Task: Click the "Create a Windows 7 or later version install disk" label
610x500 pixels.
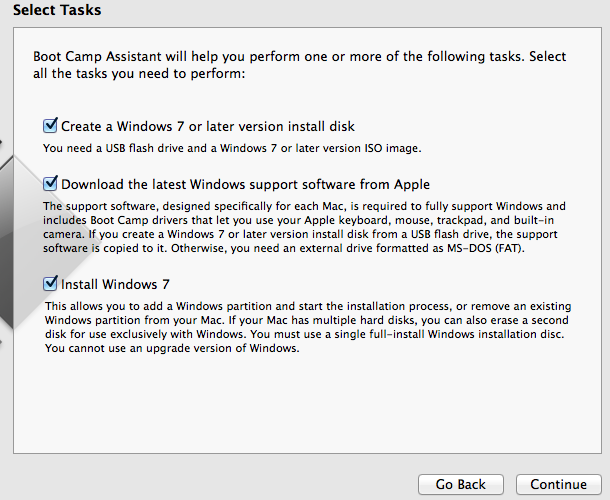Action: coord(208,127)
